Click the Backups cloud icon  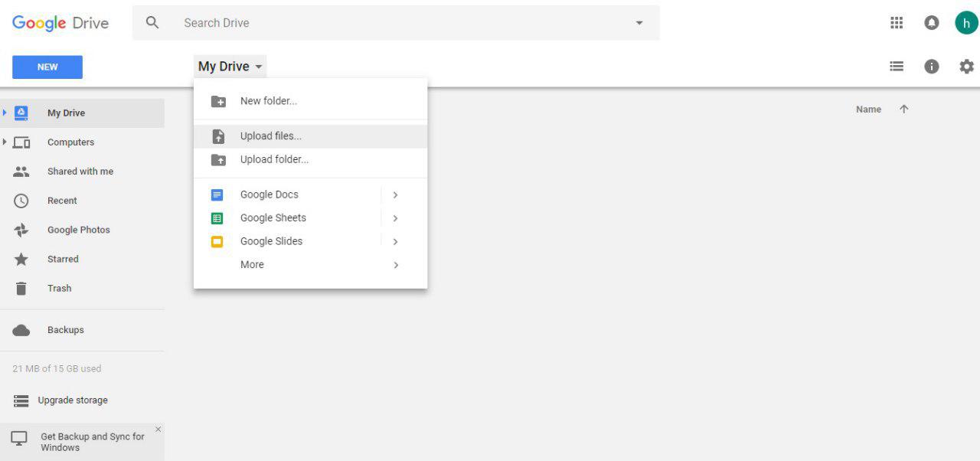[21, 330]
